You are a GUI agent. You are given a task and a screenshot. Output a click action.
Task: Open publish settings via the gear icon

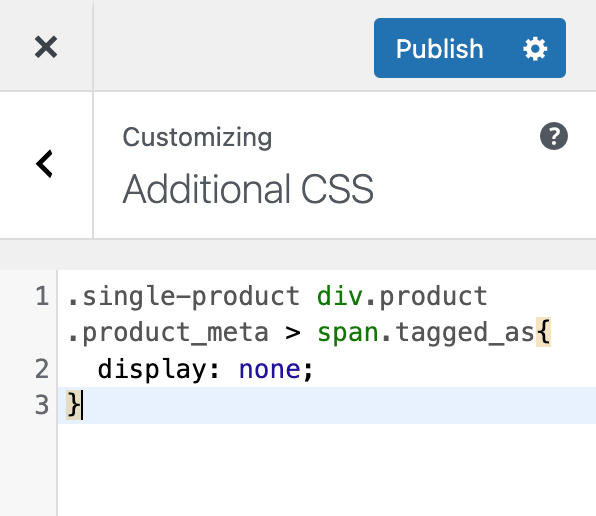(535, 49)
